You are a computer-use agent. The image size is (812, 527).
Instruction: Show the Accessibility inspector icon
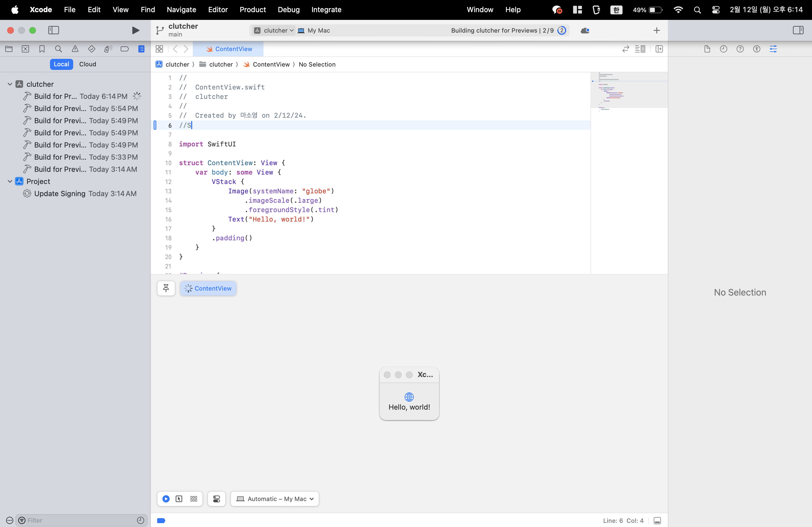pos(756,49)
